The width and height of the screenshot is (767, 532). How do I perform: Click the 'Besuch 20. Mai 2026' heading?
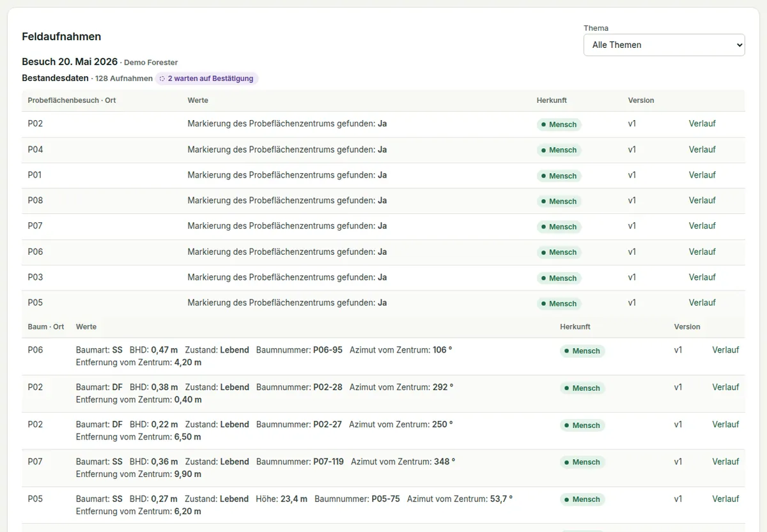pos(70,62)
